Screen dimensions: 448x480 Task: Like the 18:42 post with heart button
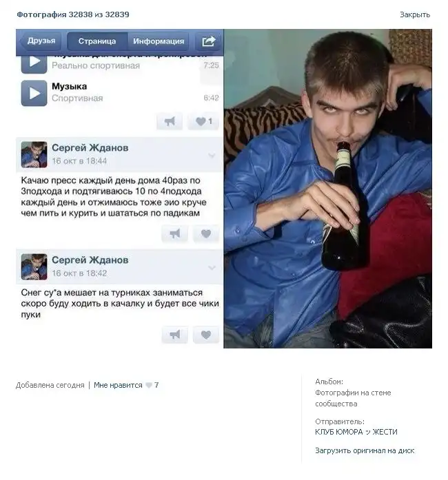pyautogui.click(x=206, y=335)
